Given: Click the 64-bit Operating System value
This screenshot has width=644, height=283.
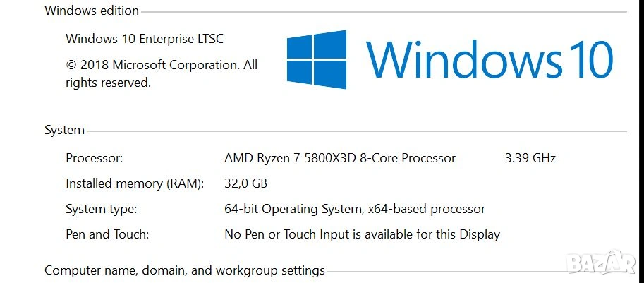Looking at the screenshot, I should [x=355, y=209].
